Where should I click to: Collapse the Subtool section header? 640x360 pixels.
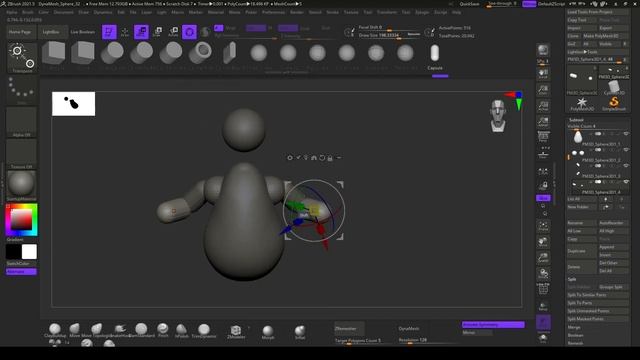[576, 120]
